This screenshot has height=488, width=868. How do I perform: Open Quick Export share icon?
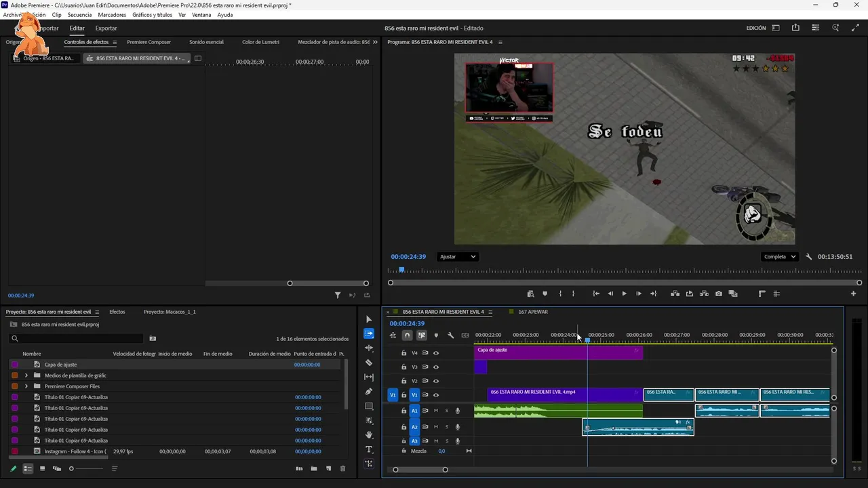point(795,28)
